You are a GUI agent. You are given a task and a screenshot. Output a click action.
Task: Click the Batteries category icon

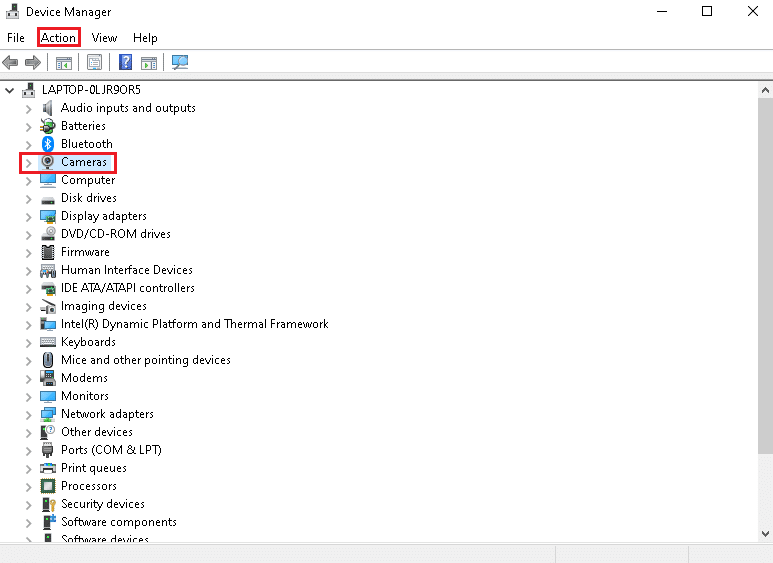point(48,126)
